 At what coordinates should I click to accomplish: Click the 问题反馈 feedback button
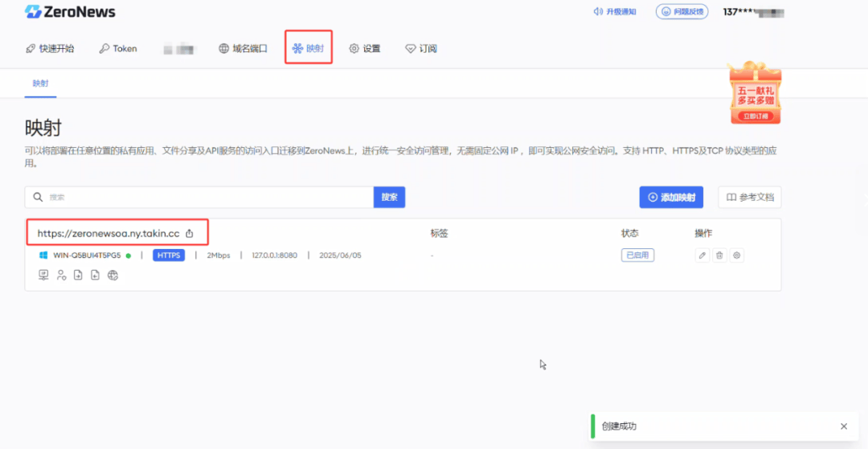pyautogui.click(x=682, y=11)
